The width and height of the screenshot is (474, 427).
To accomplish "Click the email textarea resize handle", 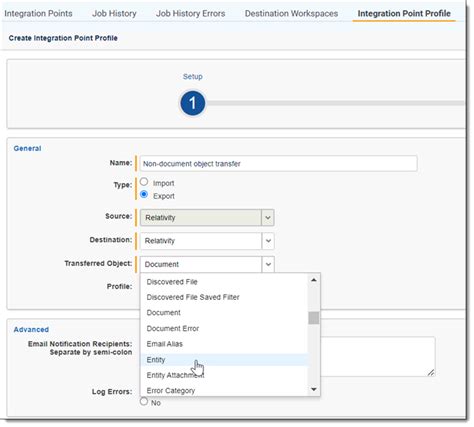I will pyautogui.click(x=431, y=372).
